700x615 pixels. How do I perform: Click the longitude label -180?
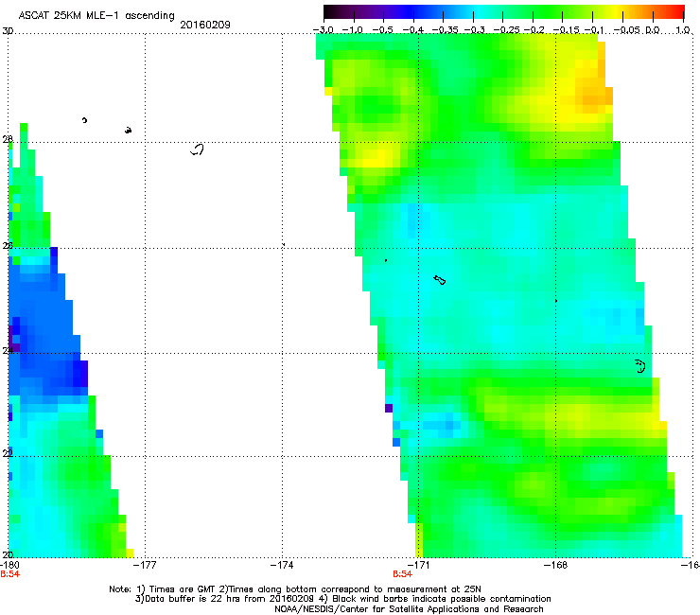9,565
